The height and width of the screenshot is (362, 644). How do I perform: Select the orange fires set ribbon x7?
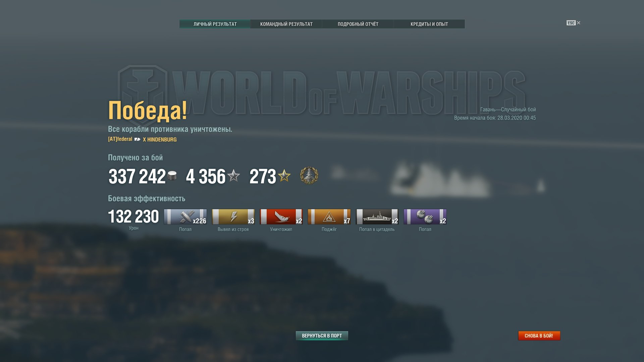(329, 217)
